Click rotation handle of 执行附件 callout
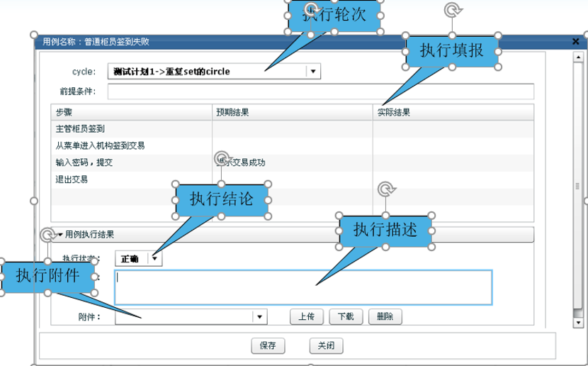Viewport: 588px width, 366px height. 47,235
